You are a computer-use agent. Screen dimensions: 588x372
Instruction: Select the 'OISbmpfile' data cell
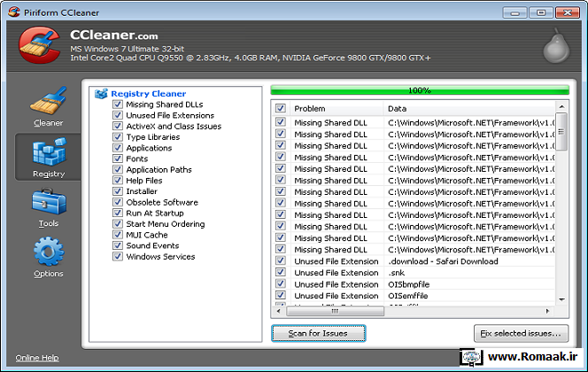(x=409, y=284)
